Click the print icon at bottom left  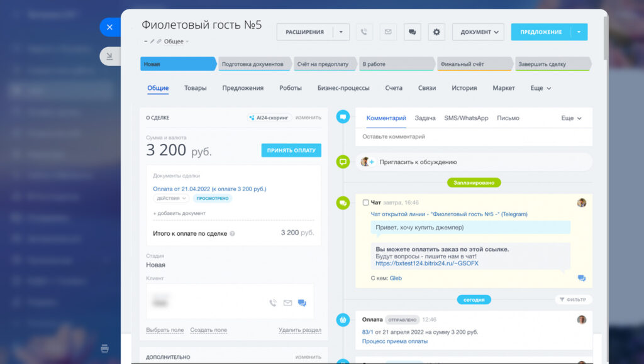pos(105,348)
